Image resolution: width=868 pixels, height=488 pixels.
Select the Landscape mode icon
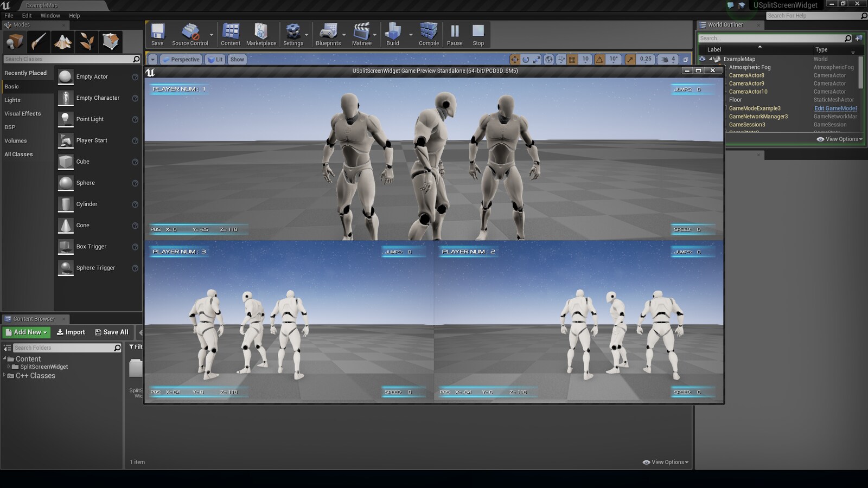tap(63, 42)
